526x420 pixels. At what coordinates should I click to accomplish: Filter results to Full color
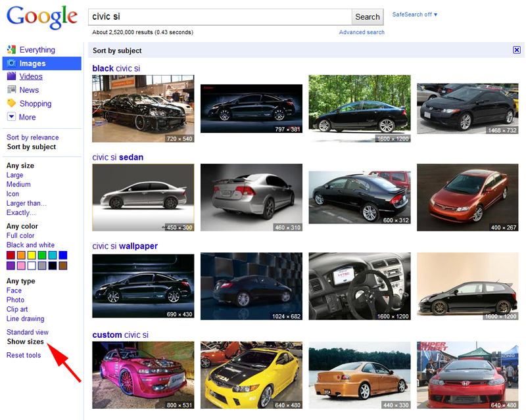click(20, 235)
